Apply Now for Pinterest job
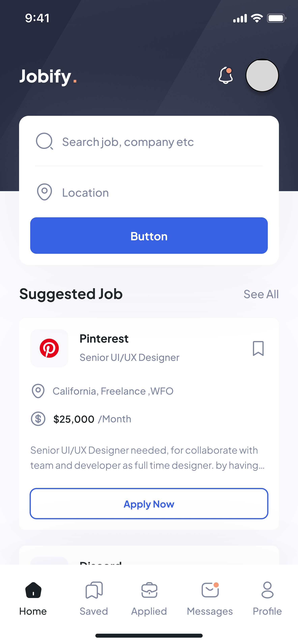 tap(149, 504)
